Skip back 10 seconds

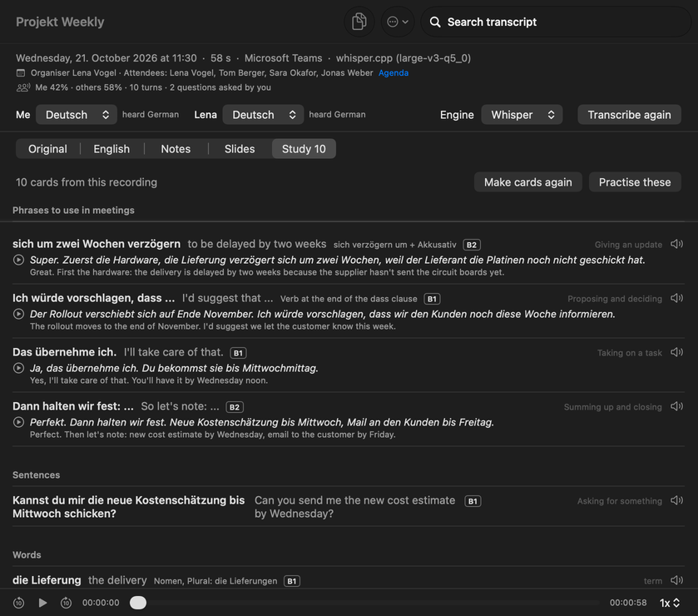(x=18, y=603)
